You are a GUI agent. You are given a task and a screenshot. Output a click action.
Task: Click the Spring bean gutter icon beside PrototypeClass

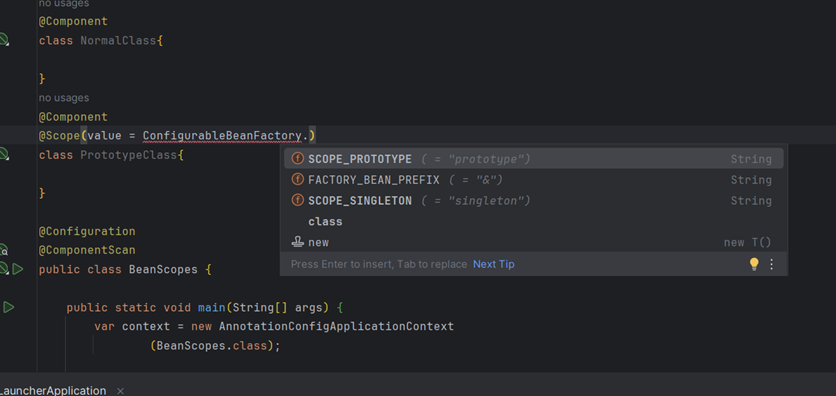4,155
